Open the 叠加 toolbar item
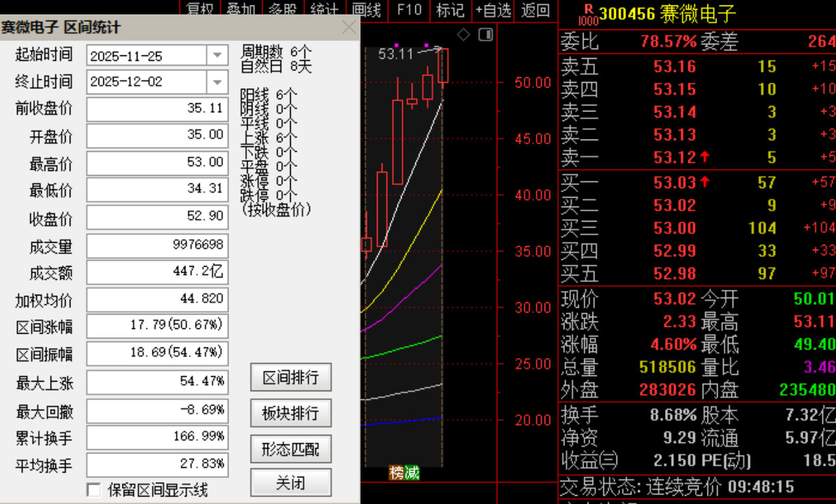 pos(241,10)
